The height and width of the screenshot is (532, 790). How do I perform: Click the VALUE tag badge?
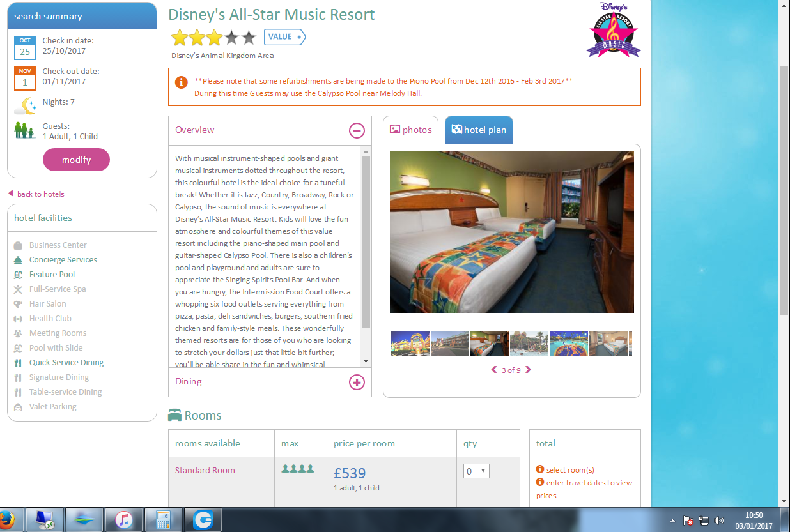click(284, 37)
